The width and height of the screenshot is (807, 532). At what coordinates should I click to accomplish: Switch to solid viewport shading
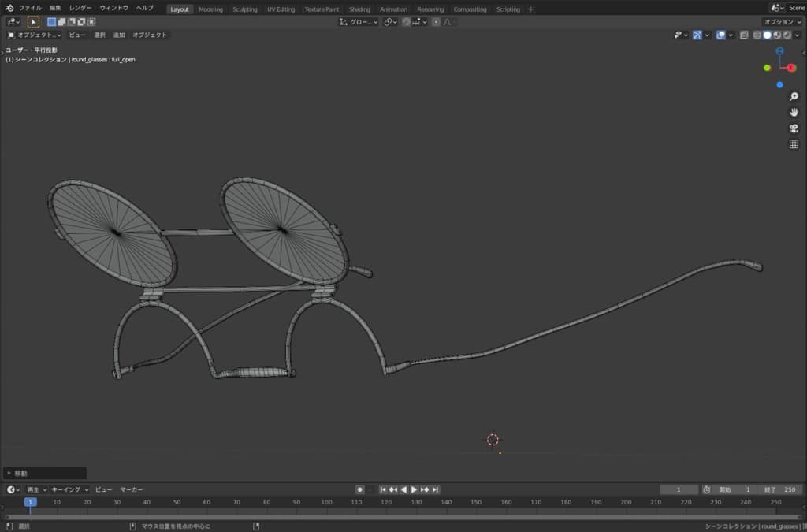tap(767, 35)
